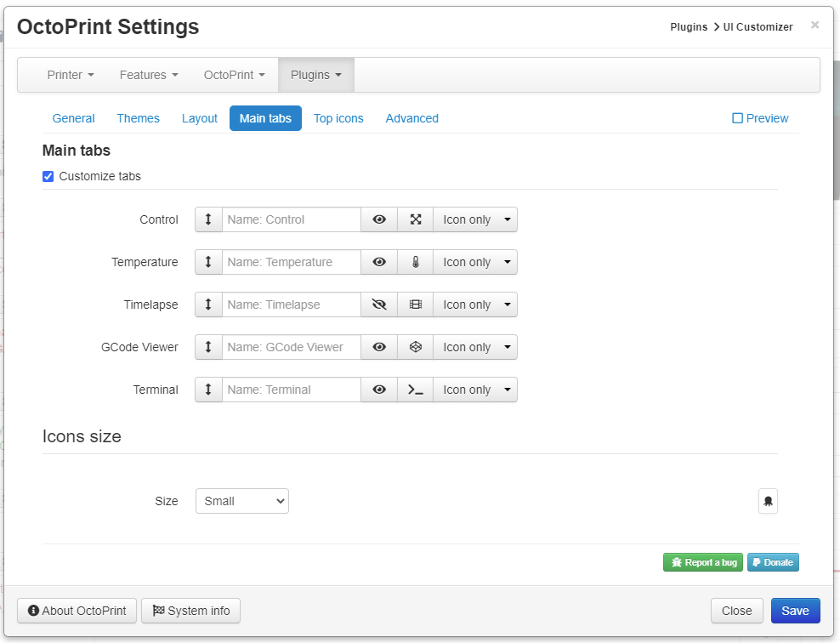Save the settings

pos(796,611)
